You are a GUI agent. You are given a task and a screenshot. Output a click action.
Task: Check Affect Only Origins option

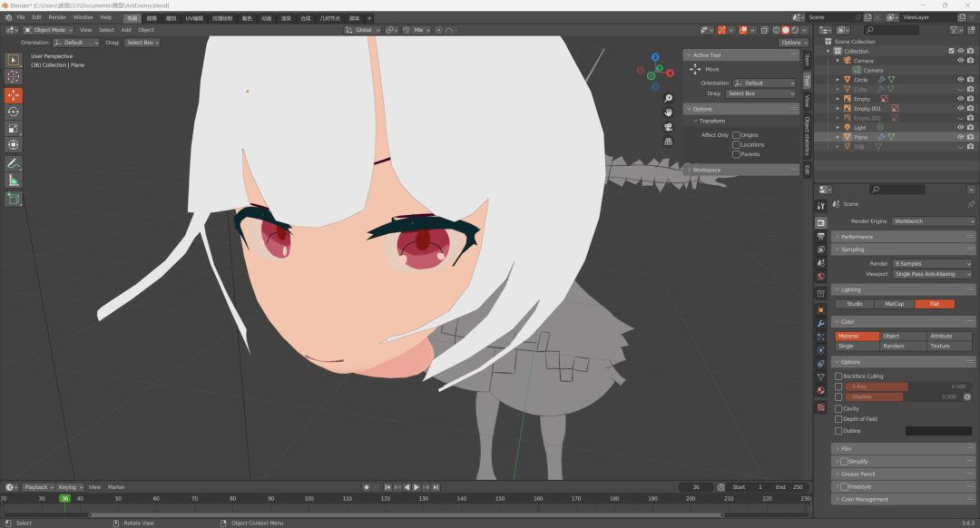pyautogui.click(x=736, y=135)
